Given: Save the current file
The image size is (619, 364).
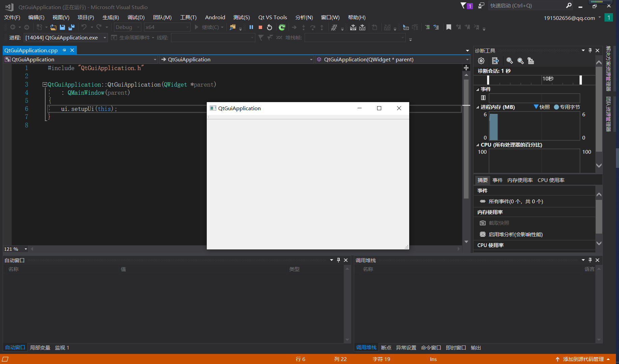Looking at the screenshot, I should [62, 27].
